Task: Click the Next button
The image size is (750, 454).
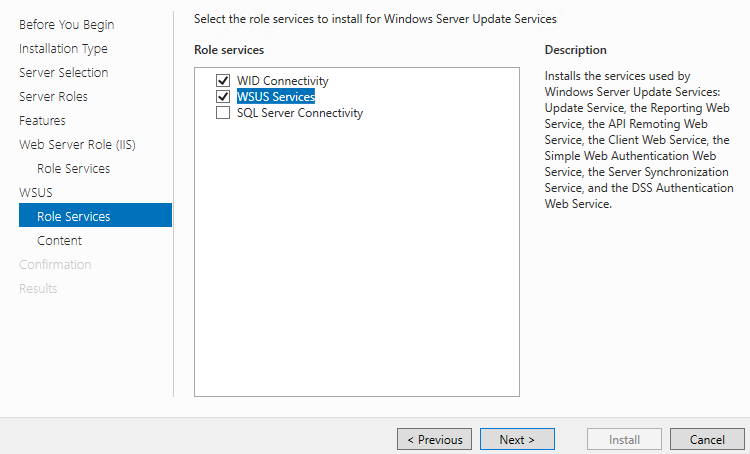Action: (517, 439)
